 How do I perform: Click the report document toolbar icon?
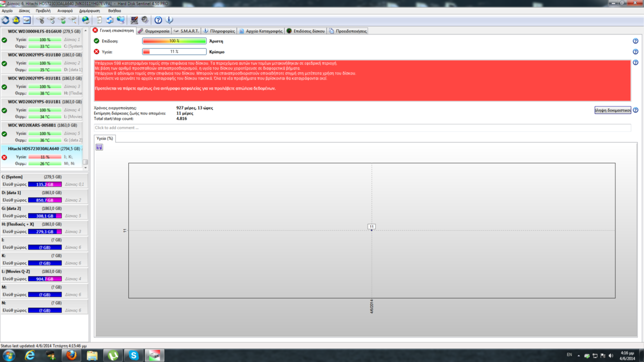click(x=99, y=20)
